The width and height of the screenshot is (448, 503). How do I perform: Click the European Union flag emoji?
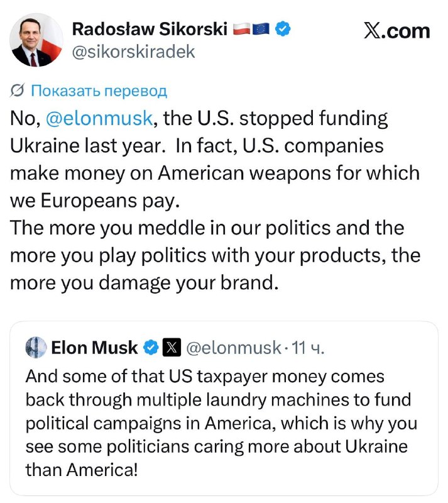pyautogui.click(x=261, y=29)
